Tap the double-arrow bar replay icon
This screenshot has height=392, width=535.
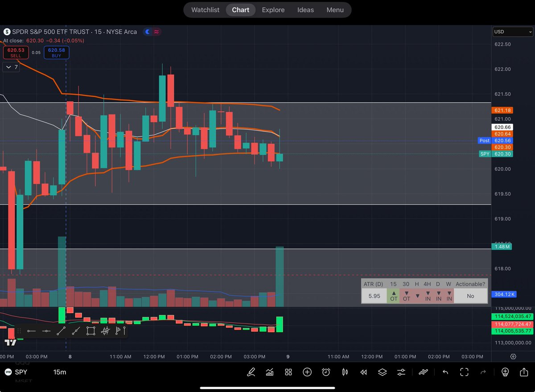[363, 372]
